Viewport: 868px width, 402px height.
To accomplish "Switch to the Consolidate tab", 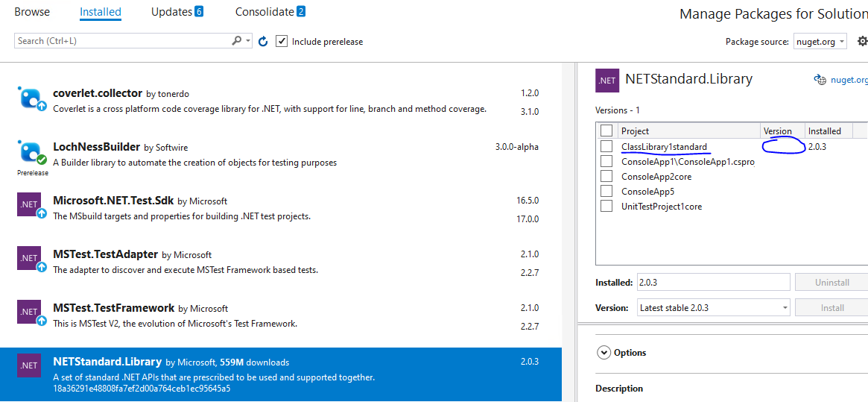I will click(x=270, y=12).
